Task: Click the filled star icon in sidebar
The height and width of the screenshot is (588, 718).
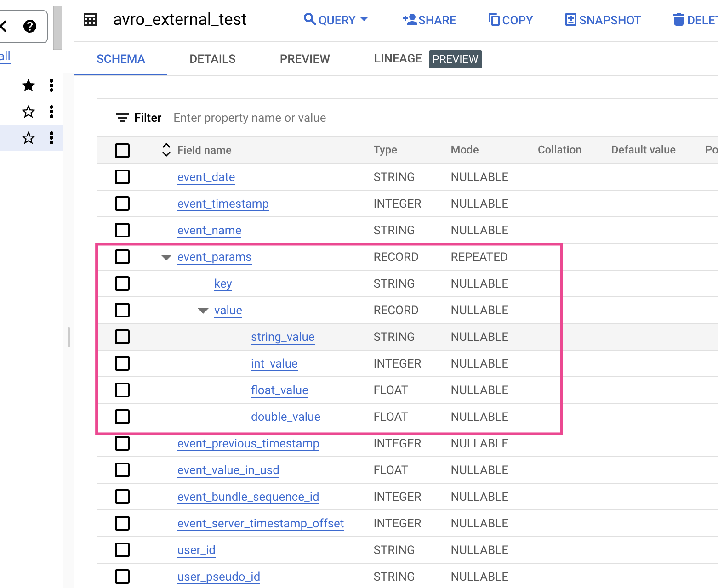Action: 28,85
